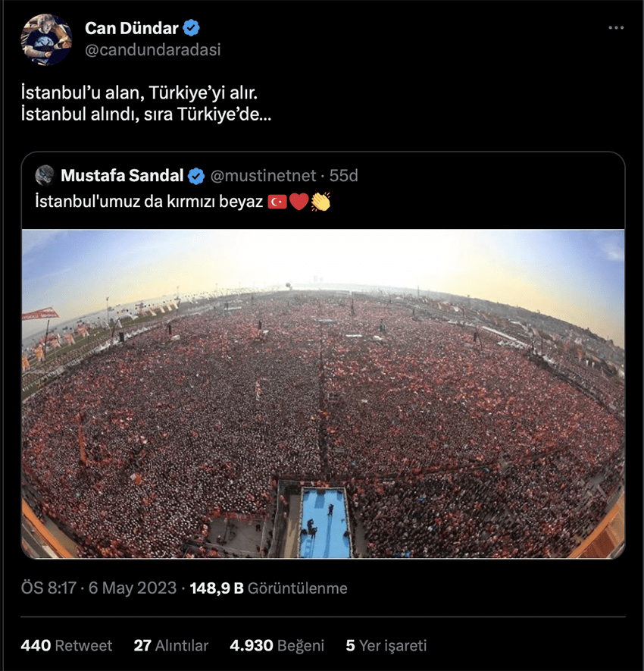Screen dimensions: 644x671
Task: Open Mustafa Sandal's name in quoted tweet
Action: 121,176
